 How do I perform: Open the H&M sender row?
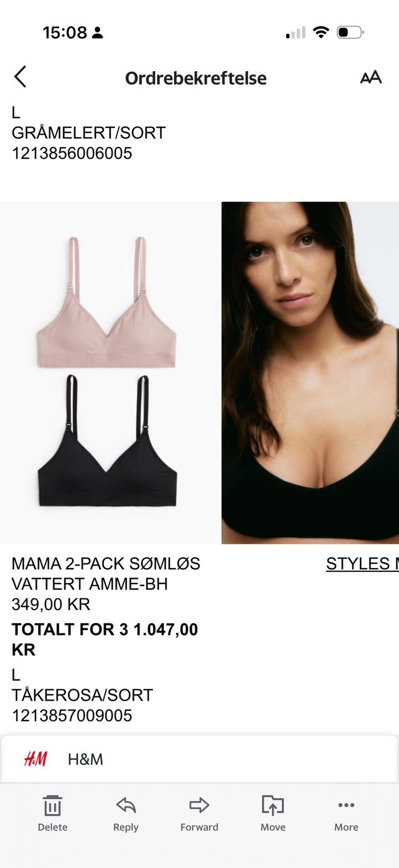pos(199,759)
